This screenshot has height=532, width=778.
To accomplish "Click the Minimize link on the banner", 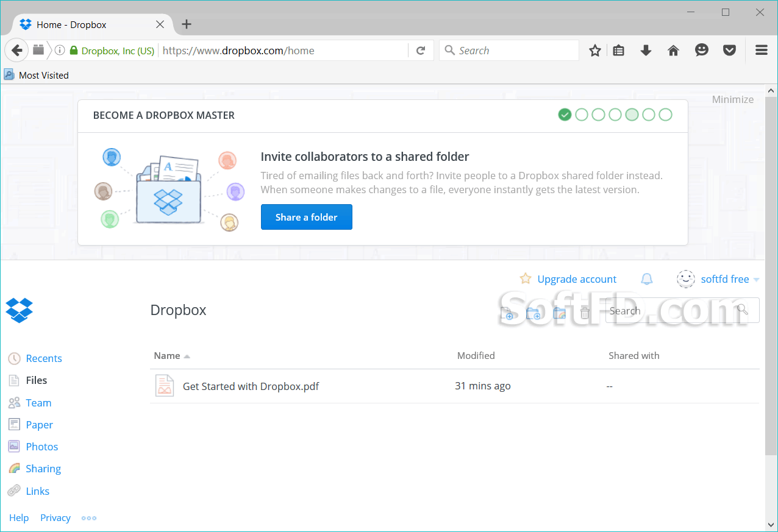I will coord(733,99).
